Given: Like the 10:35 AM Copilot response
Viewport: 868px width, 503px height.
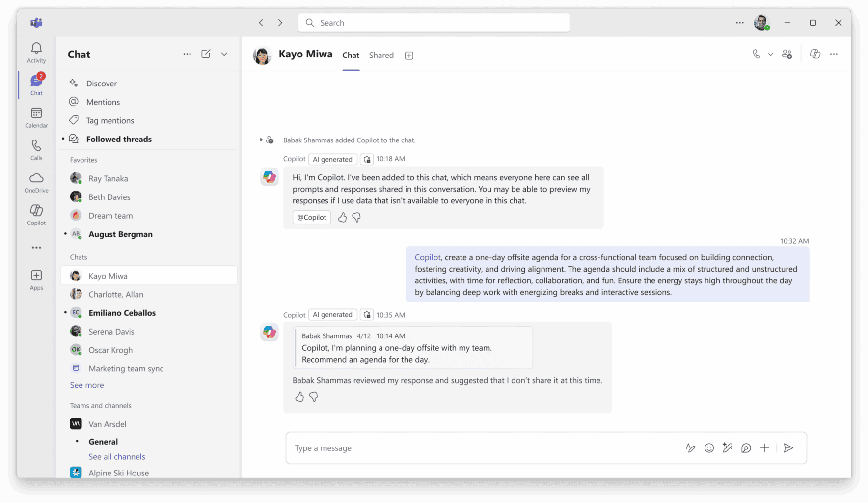Looking at the screenshot, I should coord(299,397).
